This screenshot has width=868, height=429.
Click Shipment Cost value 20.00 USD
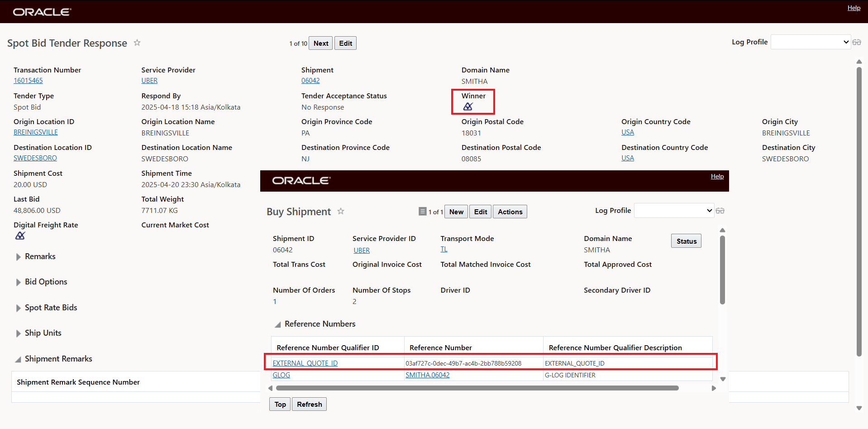[30, 184]
